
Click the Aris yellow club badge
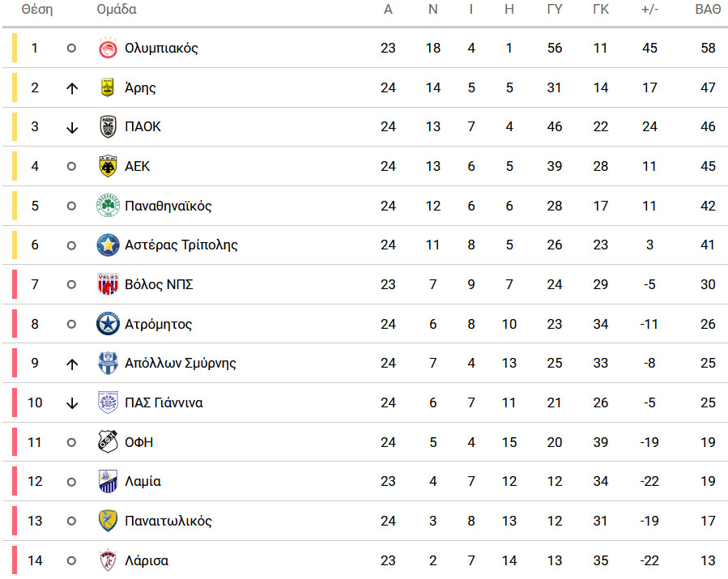point(108,87)
